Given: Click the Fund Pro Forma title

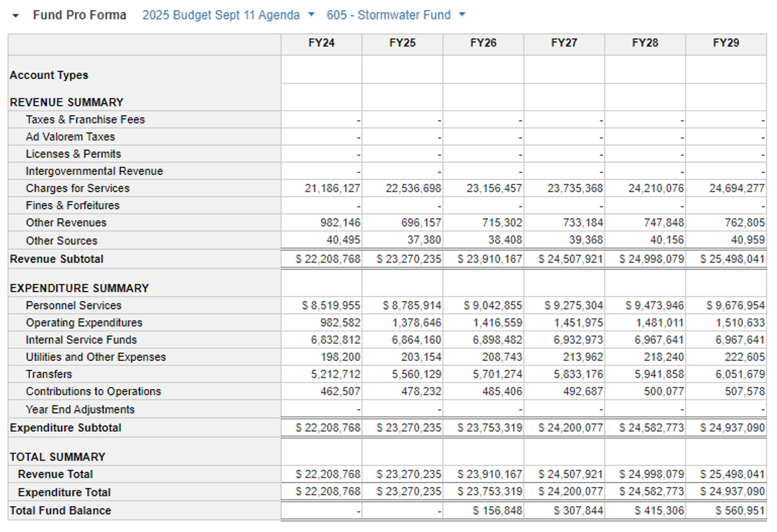Looking at the screenshot, I should [79, 15].
